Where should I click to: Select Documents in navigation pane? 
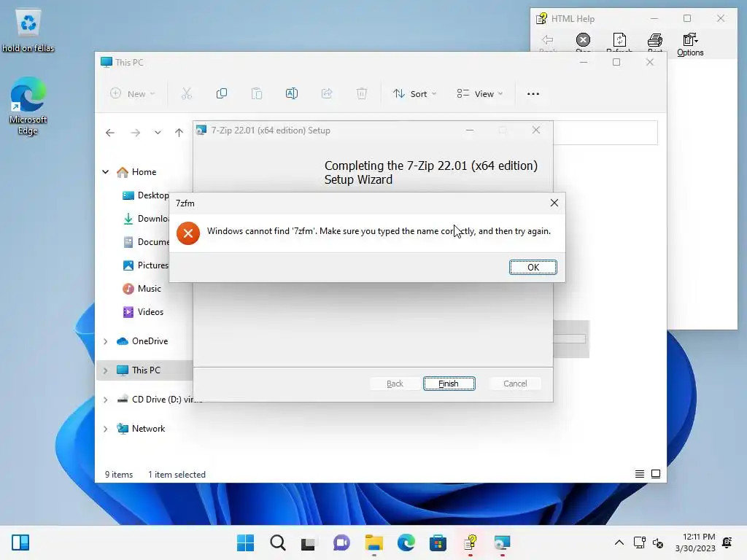146,242
